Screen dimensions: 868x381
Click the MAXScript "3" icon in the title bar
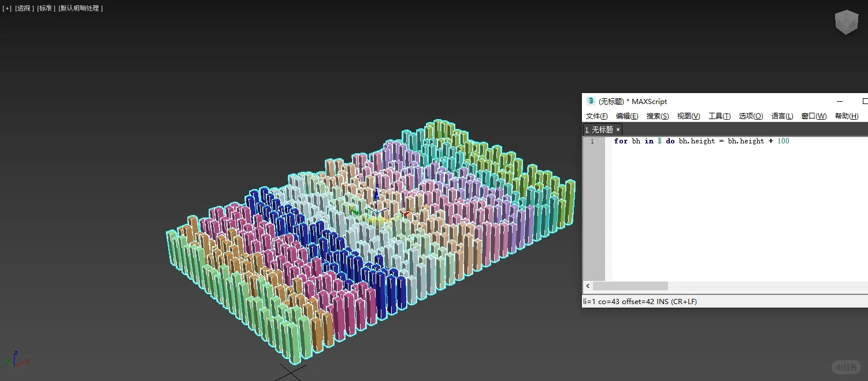(591, 101)
